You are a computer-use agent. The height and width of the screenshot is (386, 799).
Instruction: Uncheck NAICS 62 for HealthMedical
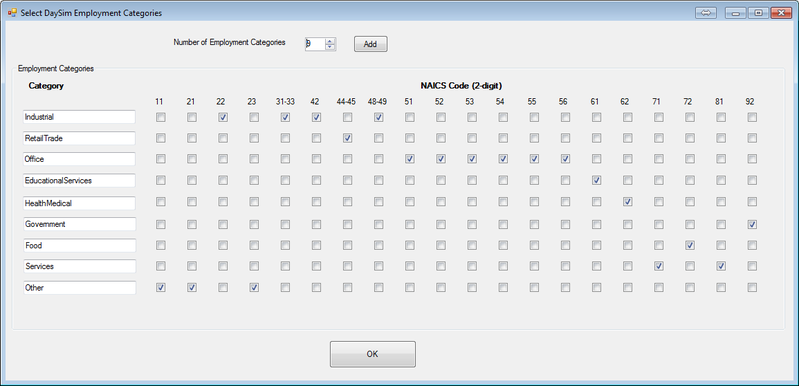point(627,202)
